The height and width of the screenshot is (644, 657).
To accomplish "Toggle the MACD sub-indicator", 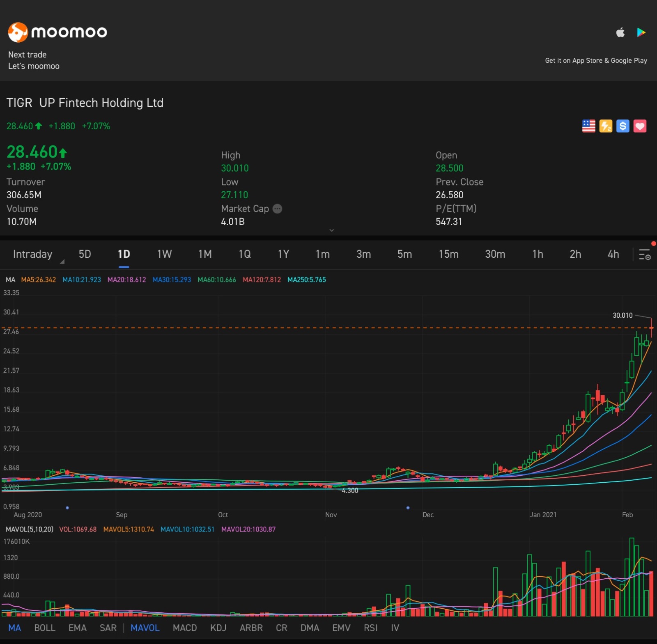I will coord(185,628).
